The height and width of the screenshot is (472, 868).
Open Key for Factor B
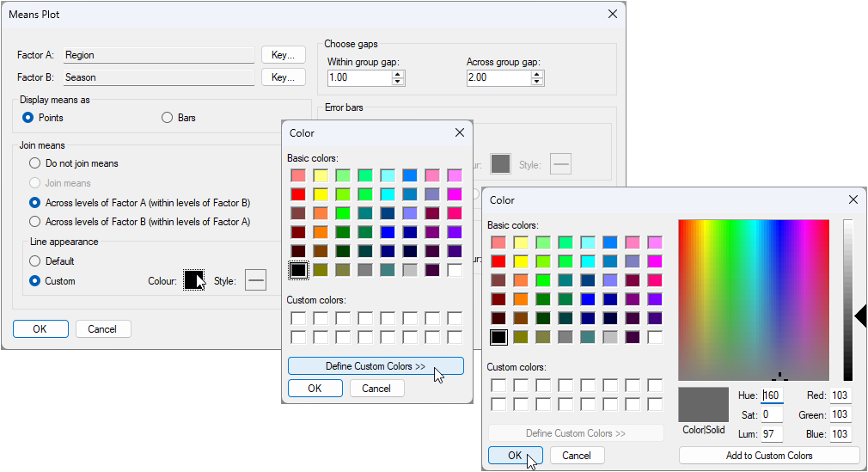(283, 77)
